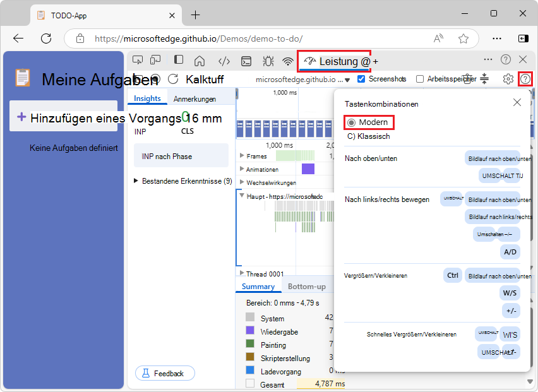Open the network conditions Wi-Fi icon
This screenshot has width=538, height=392.
coord(288,60)
